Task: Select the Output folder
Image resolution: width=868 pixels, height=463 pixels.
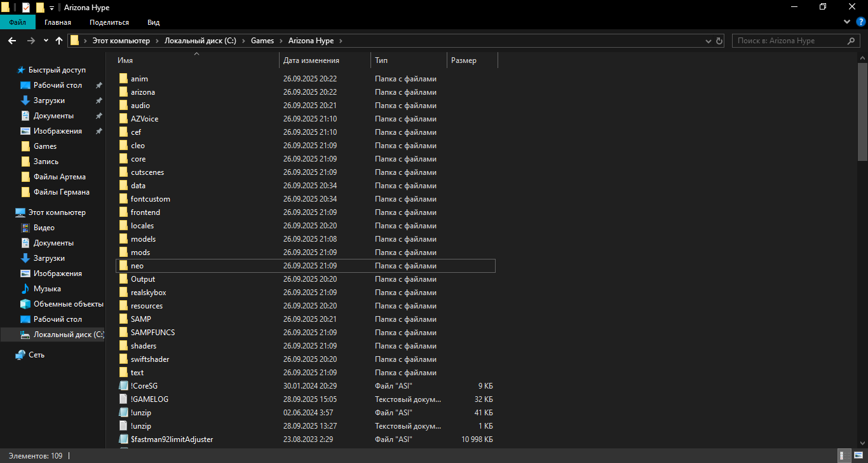Action: click(x=143, y=279)
